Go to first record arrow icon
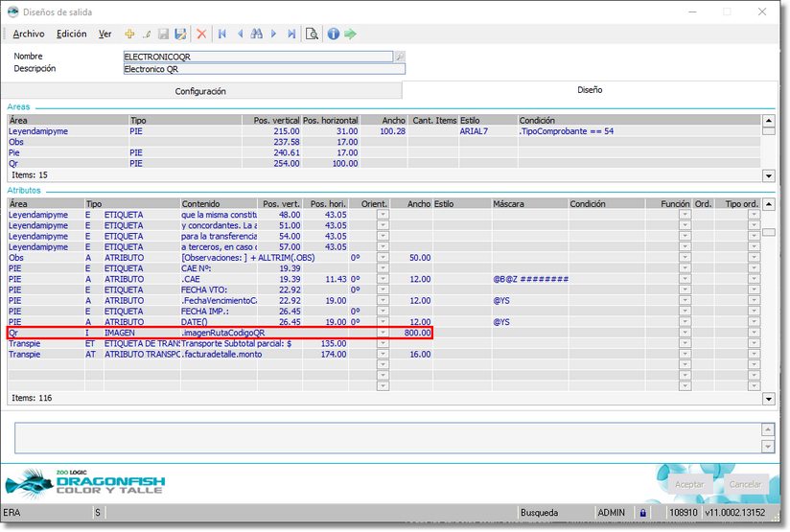790x532 pixels. [221, 34]
